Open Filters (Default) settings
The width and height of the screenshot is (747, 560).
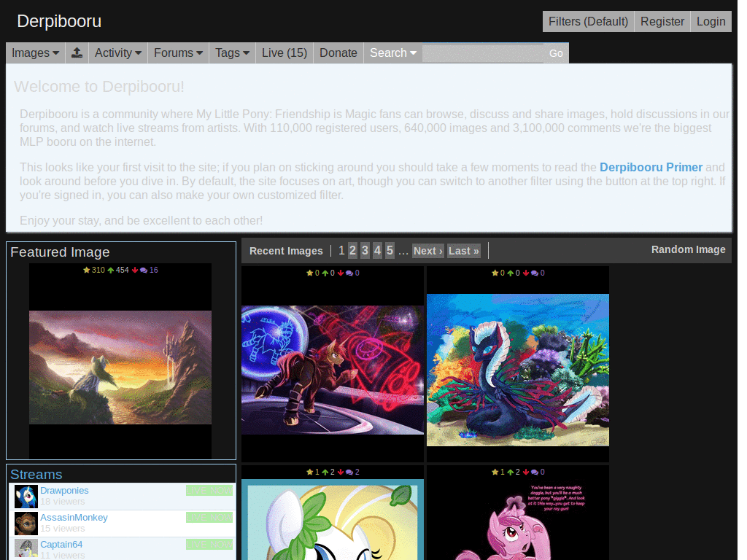tap(588, 21)
